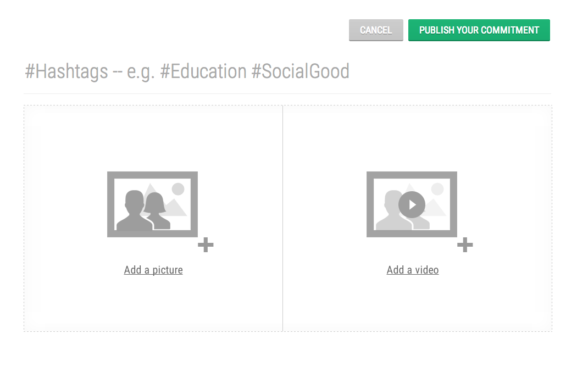Click mountain shape in the video icon

pyautogui.click(x=436, y=208)
